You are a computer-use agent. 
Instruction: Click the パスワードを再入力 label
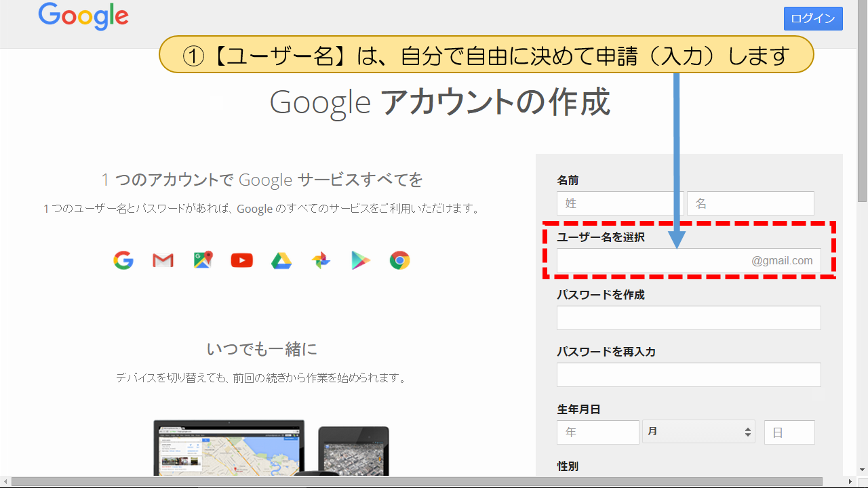click(606, 352)
